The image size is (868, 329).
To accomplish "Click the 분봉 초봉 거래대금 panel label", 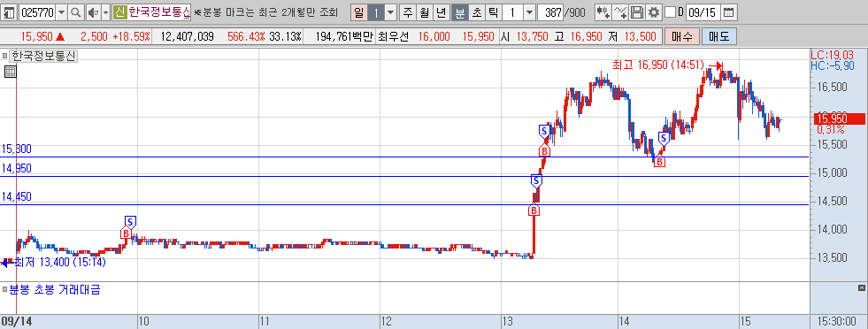I will (55, 290).
